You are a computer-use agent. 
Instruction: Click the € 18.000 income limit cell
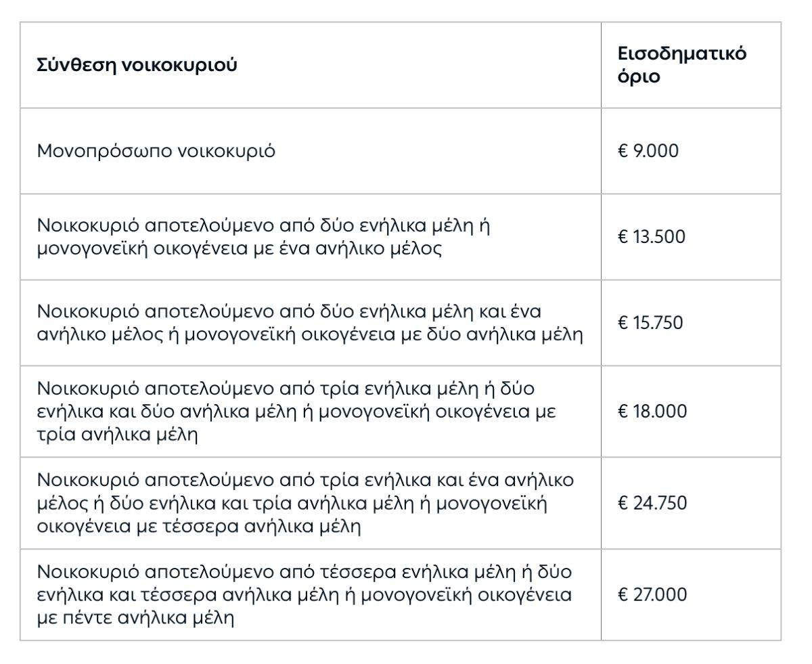pyautogui.click(x=652, y=411)
